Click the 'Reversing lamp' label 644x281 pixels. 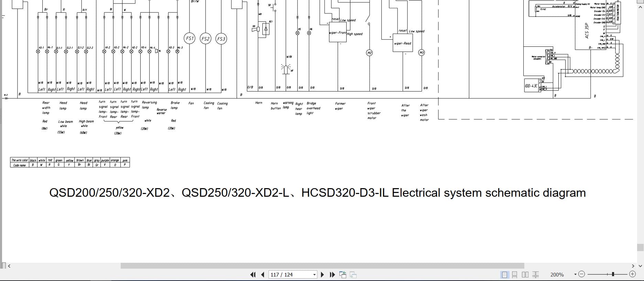click(149, 105)
